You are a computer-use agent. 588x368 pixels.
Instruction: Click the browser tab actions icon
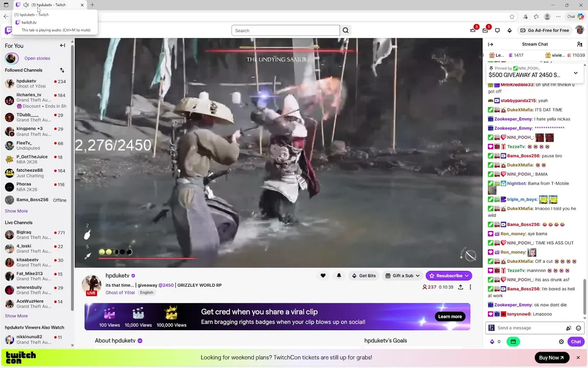[x=6, y=5]
